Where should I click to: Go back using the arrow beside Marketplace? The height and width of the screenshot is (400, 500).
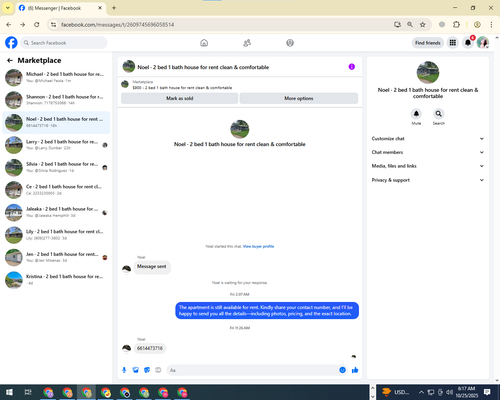(x=10, y=60)
